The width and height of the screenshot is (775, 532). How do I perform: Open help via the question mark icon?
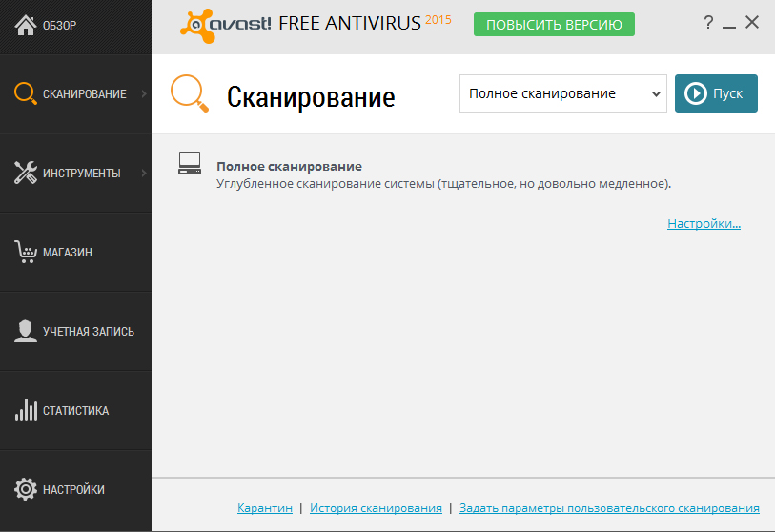click(x=708, y=22)
